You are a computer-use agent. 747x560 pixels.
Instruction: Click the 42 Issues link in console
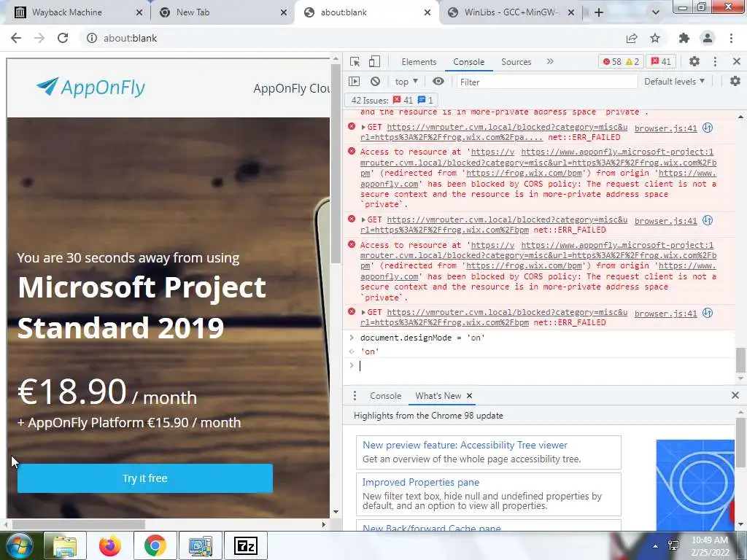(x=392, y=101)
